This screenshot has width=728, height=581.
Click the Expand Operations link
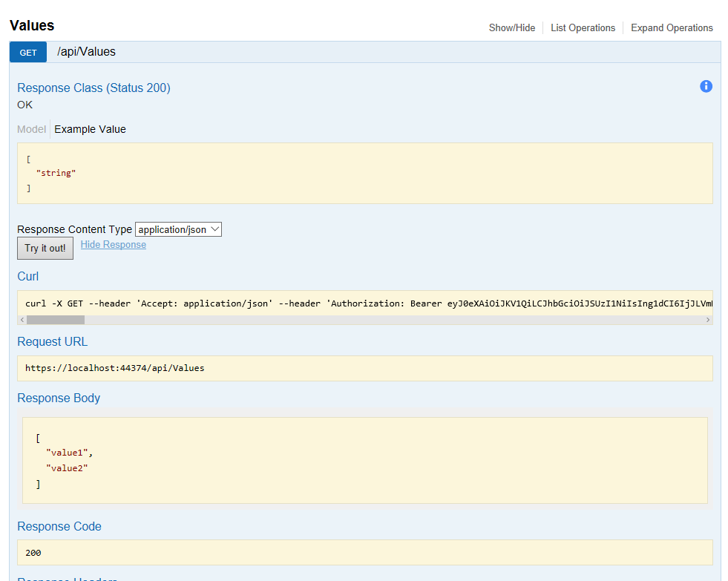[672, 27]
